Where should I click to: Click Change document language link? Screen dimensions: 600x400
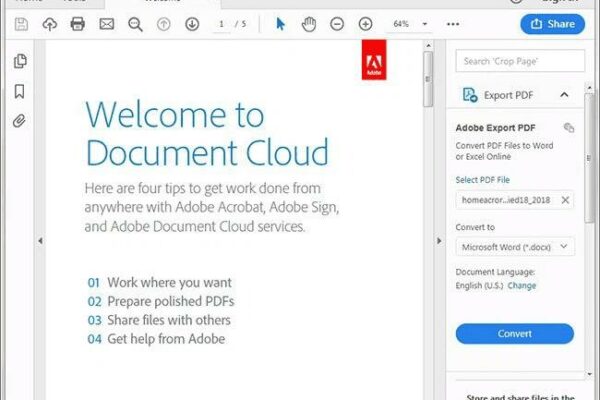click(x=522, y=286)
